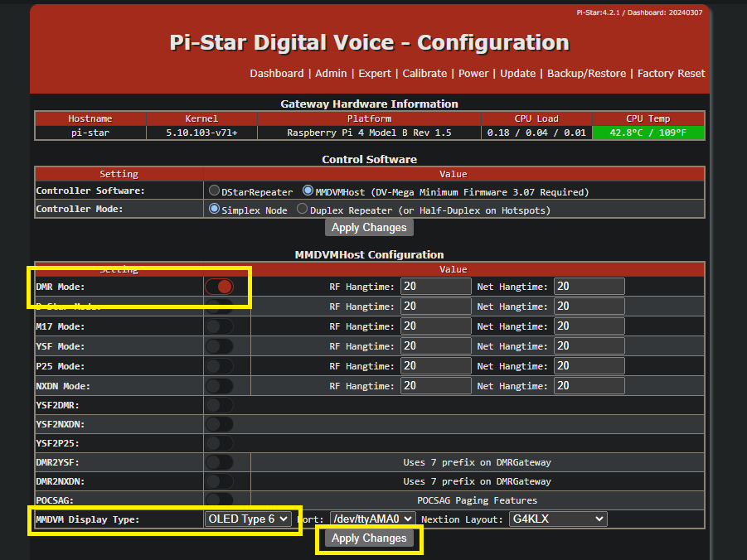This screenshot has height=560, width=747.
Task: Open the Calibrate page
Action: pos(424,74)
